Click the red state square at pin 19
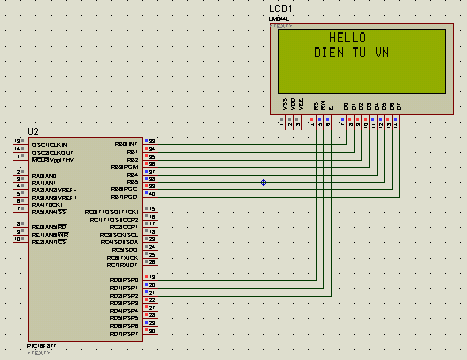The image size is (467, 360). pyautogui.click(x=146, y=276)
